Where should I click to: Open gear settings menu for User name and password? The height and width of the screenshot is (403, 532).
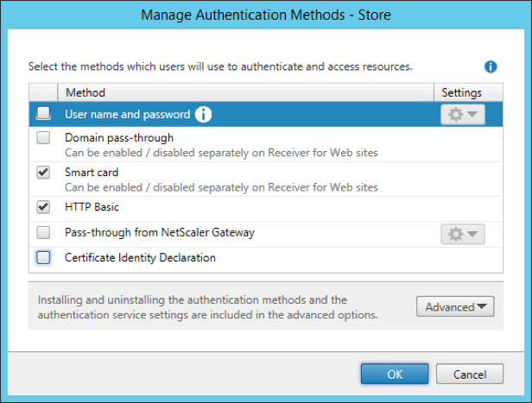pyautogui.click(x=462, y=114)
